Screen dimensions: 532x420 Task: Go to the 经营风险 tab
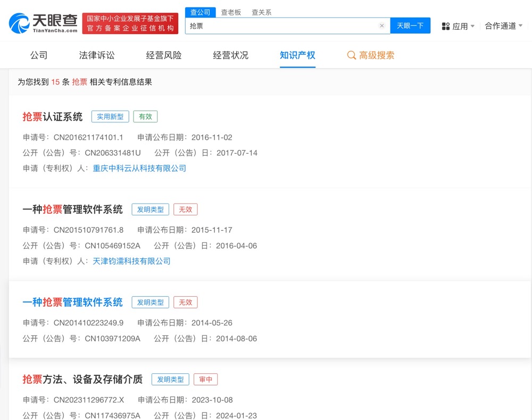(x=164, y=55)
